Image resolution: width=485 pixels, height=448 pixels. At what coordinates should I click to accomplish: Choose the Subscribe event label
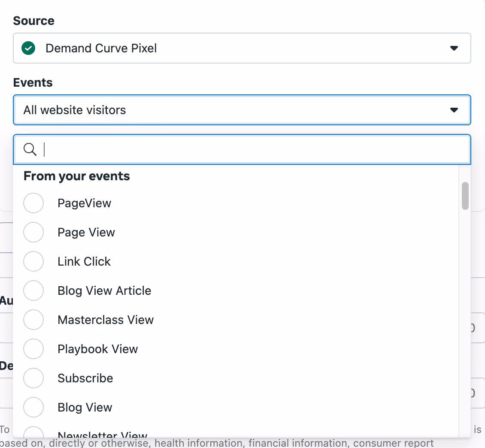point(85,378)
